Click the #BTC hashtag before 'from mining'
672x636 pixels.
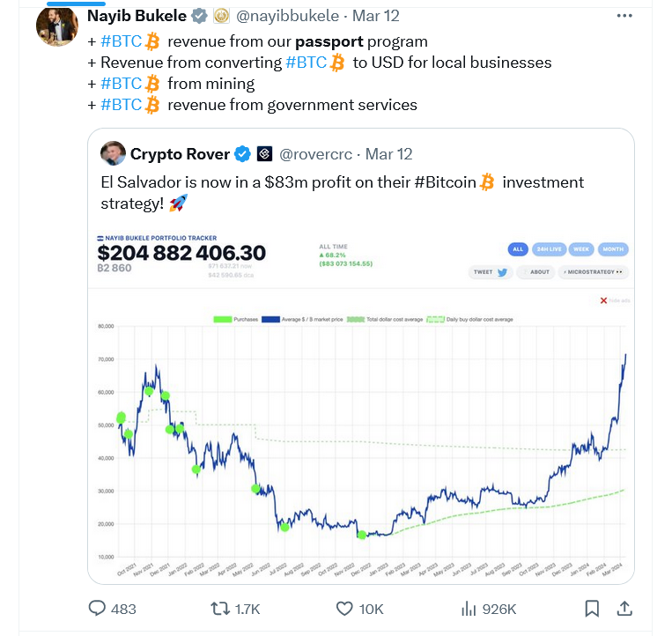tap(121, 84)
